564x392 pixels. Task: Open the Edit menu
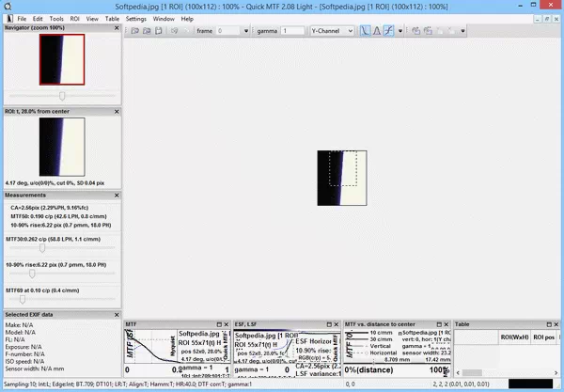[38, 19]
